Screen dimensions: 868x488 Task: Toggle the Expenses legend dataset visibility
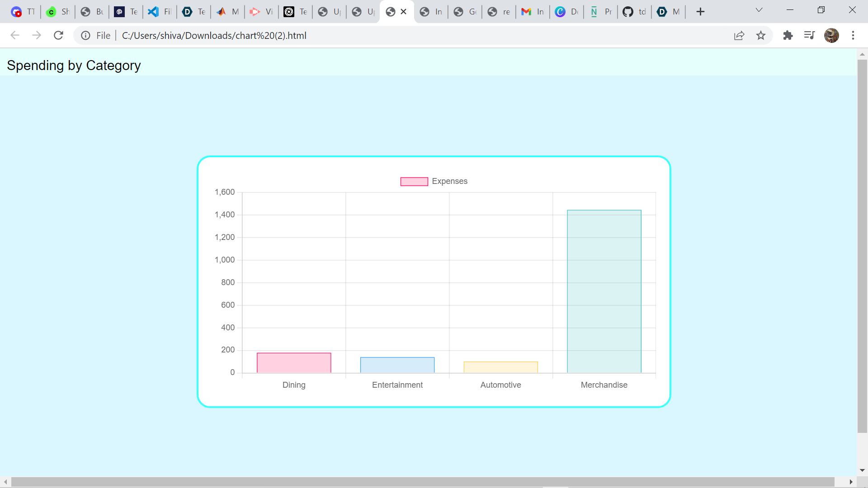[434, 181]
